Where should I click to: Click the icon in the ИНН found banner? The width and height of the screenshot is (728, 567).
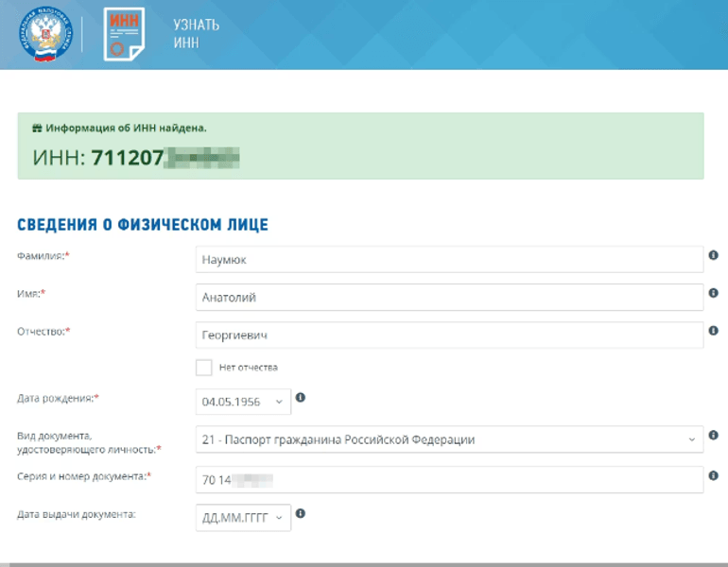[37, 128]
